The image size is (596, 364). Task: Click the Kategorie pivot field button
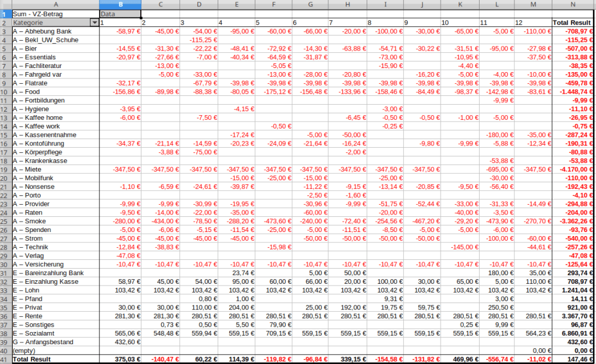click(x=51, y=23)
